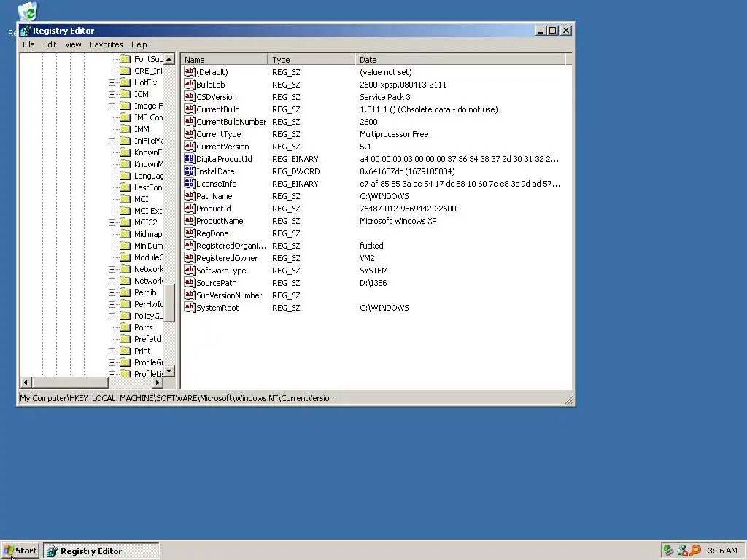
Task: Expand the PerHwId tree node
Action: click(112, 304)
